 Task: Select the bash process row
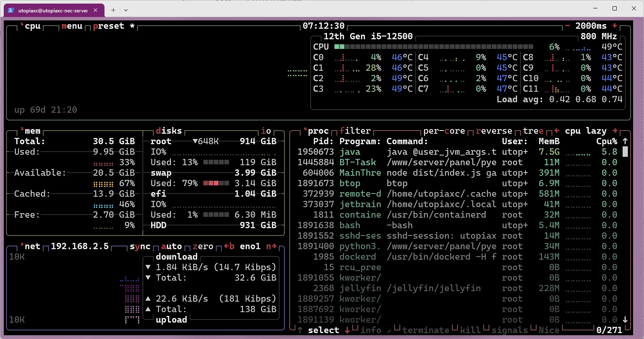click(x=457, y=225)
